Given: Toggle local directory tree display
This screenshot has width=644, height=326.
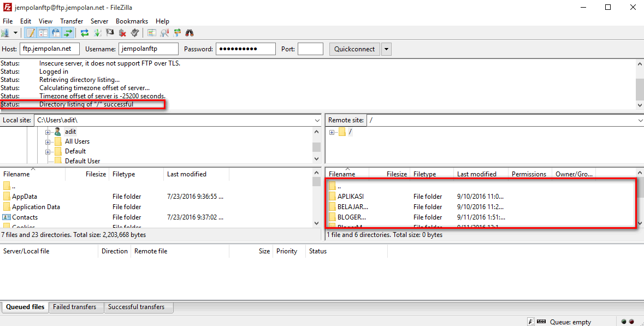Looking at the screenshot, I should 43,33.
